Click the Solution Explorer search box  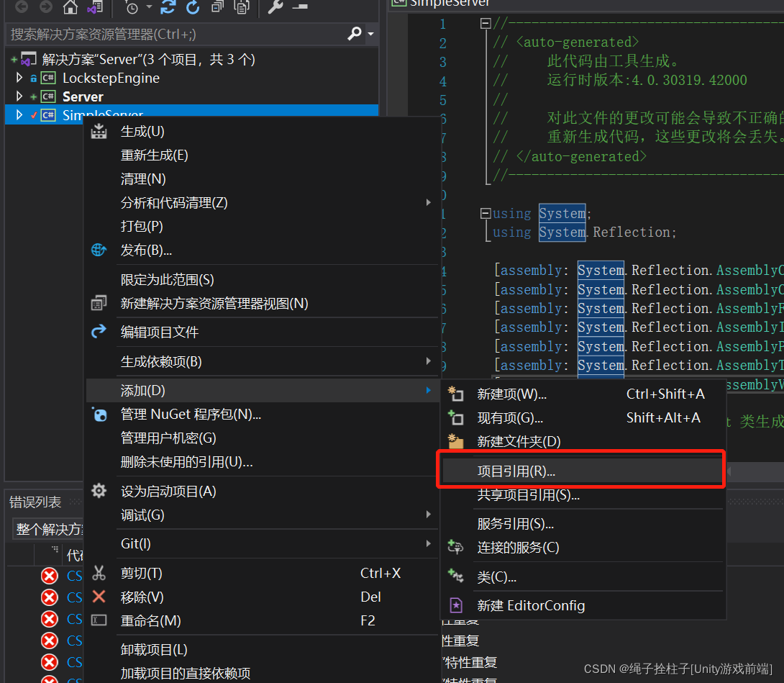coord(175,34)
